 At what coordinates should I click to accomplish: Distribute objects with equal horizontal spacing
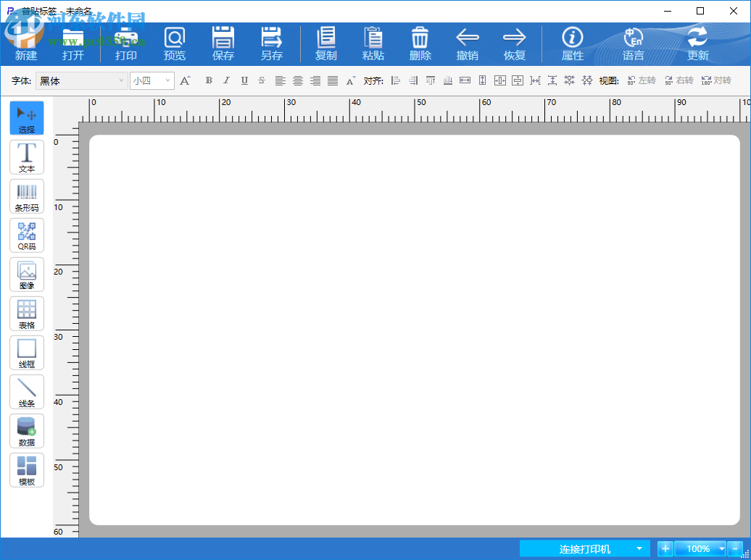pos(535,80)
